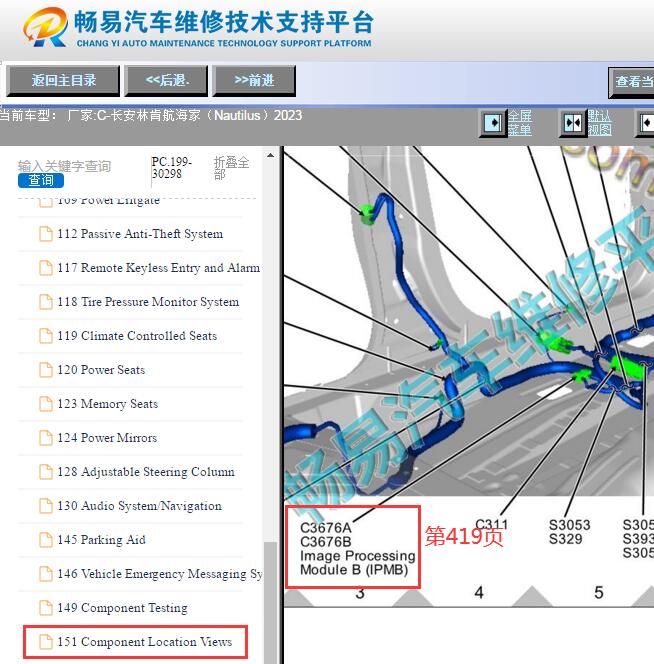Screen dimensions: 654x664
Task: Open 118 Tire Pressure Monitor System
Action: coord(148,302)
